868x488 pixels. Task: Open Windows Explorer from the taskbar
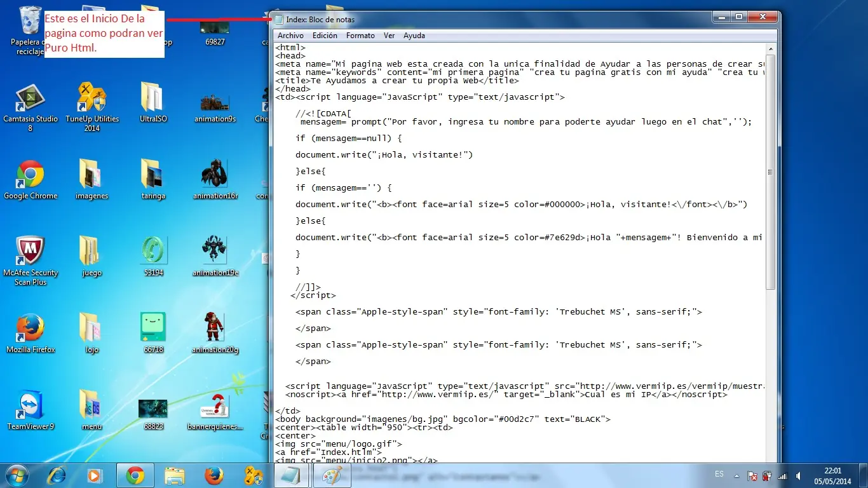(174, 475)
